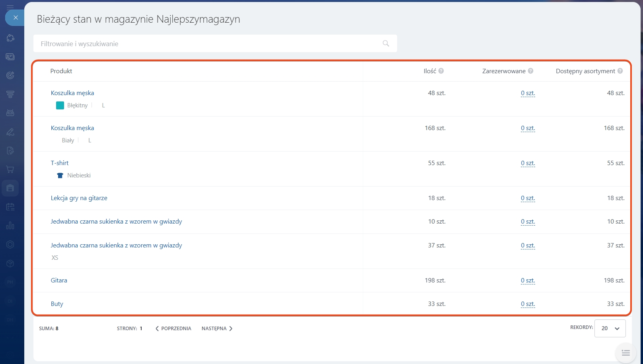643x364 pixels.
Task: Open help icon next to Ilość
Action: (441, 71)
